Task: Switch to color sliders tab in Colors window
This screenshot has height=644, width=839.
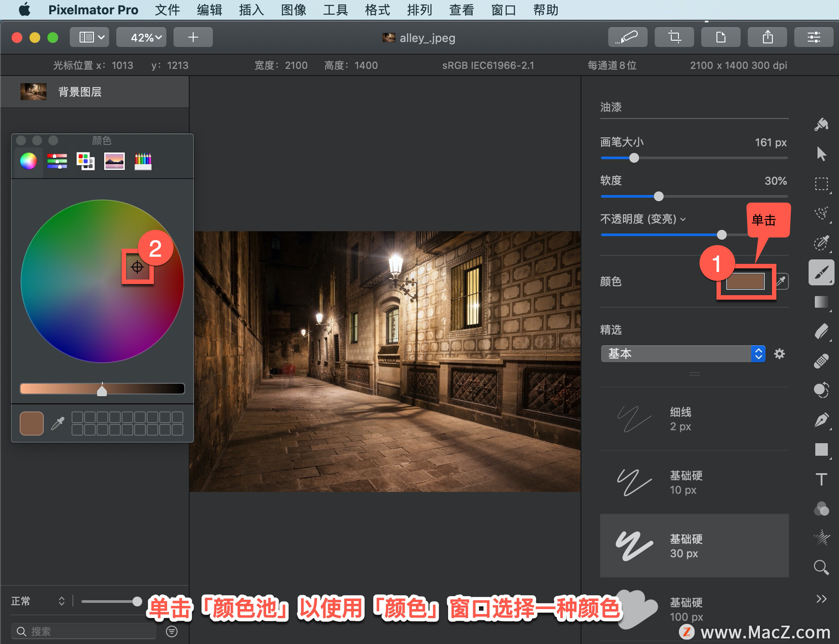Action: tap(57, 161)
